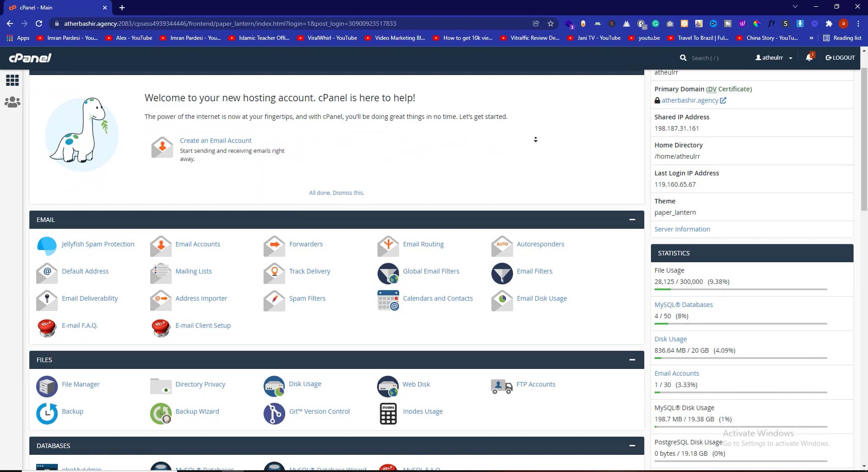This screenshot has width=868, height=472.
Task: Open the E-mail Client Setup help icon
Action: coord(161,327)
